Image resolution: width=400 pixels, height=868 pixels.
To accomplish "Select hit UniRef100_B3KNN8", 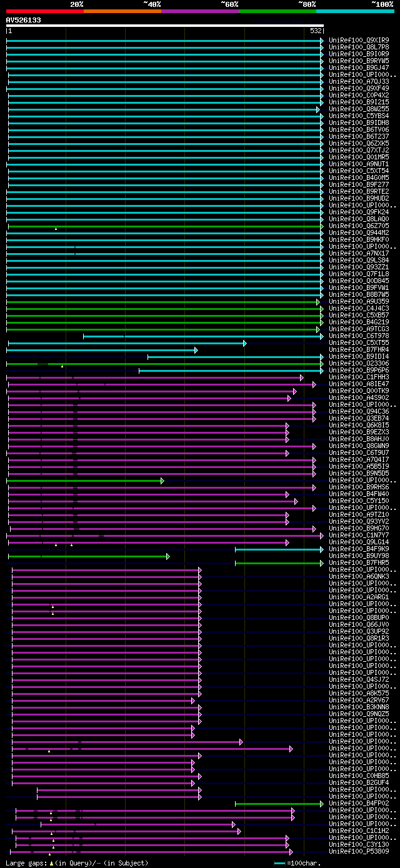I will pyautogui.click(x=359, y=707).
